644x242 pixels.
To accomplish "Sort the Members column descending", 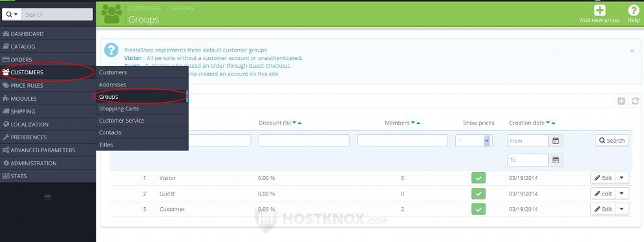I will tap(413, 123).
